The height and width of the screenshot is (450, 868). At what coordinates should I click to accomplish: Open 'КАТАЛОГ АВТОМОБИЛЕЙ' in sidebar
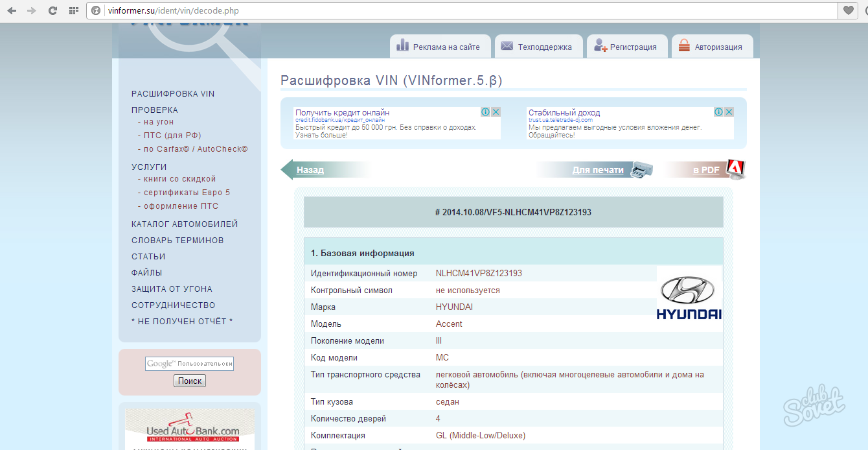[185, 224]
